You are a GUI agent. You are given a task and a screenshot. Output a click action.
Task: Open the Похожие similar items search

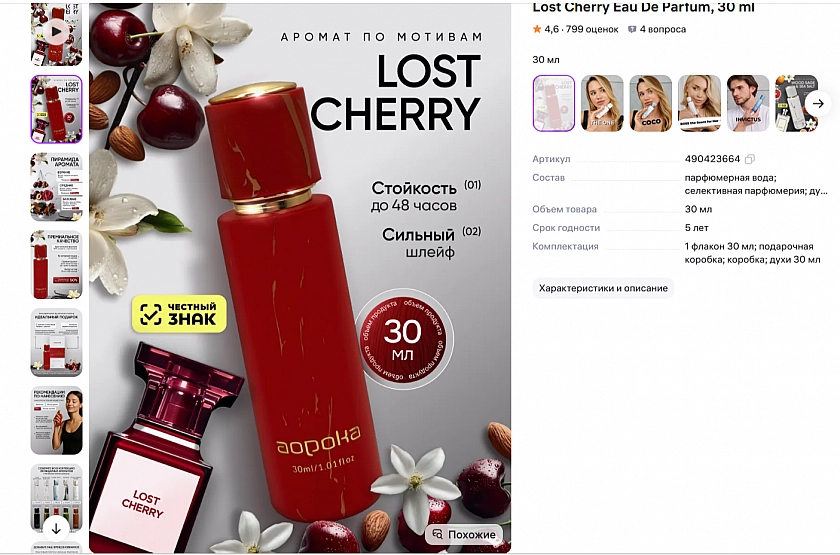(x=464, y=534)
